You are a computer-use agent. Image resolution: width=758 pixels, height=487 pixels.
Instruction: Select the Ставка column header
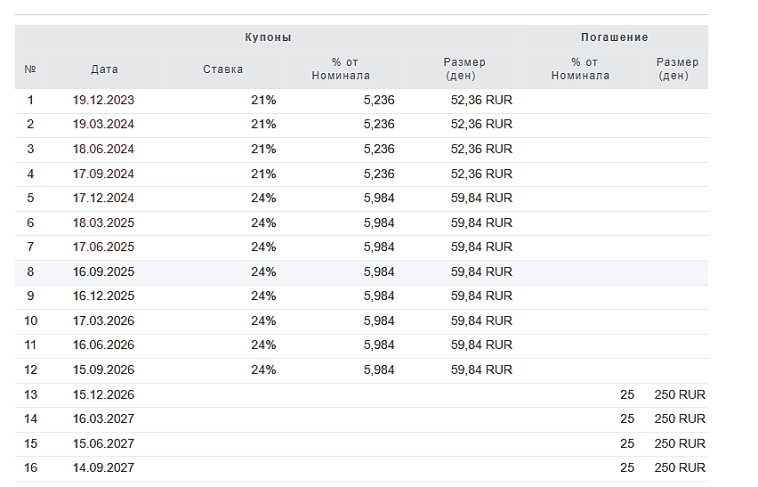pyautogui.click(x=222, y=69)
